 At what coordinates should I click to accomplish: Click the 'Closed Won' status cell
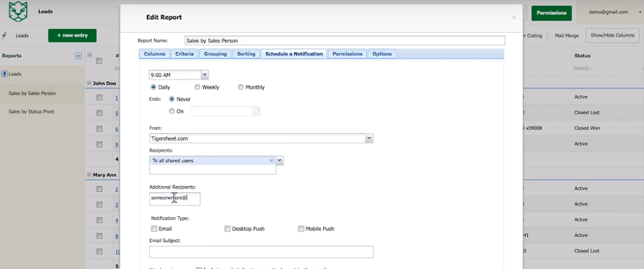587,128
